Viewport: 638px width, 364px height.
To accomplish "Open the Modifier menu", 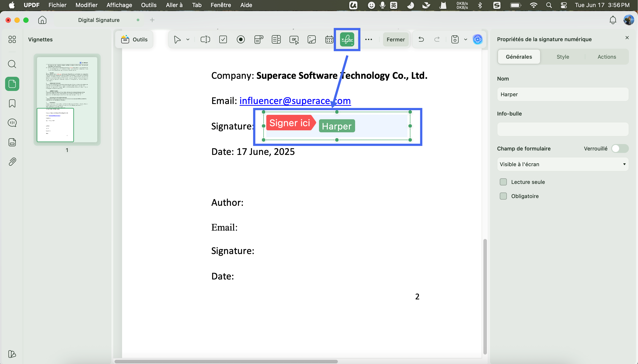I will (x=86, y=5).
